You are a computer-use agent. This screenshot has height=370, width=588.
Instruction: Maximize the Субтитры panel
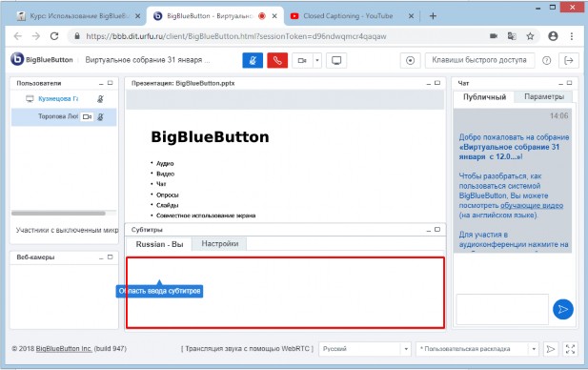pyautogui.click(x=437, y=229)
